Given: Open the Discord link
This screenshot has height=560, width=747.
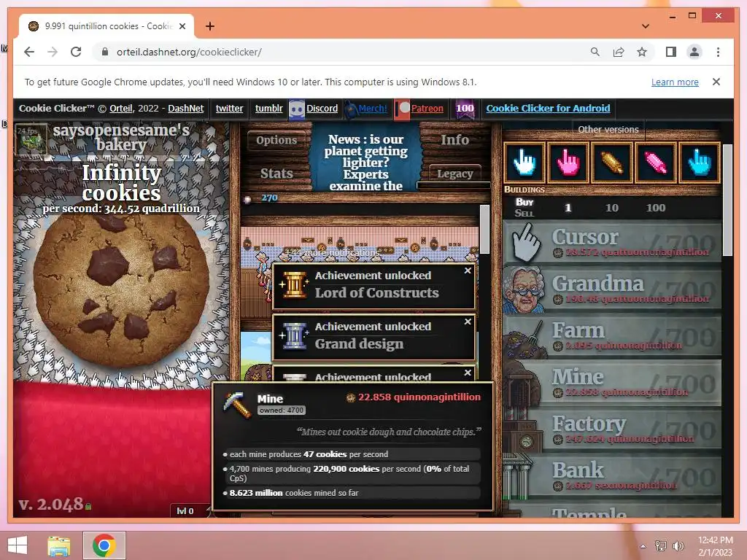Looking at the screenshot, I should point(322,108).
